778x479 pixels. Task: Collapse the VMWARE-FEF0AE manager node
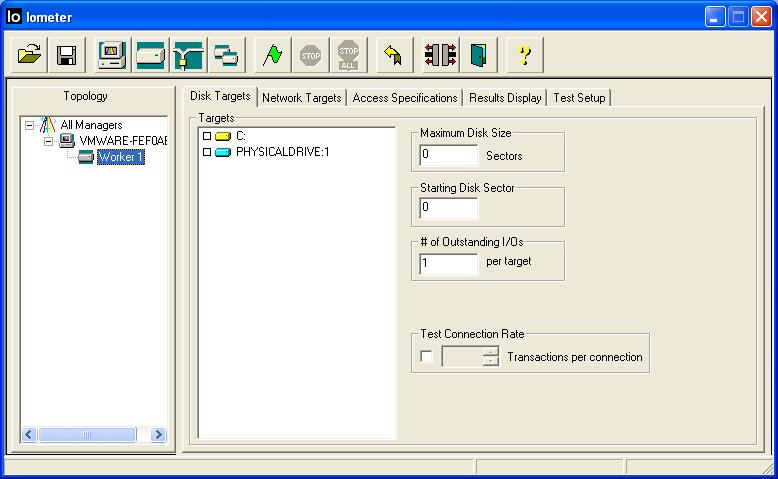pos(48,141)
